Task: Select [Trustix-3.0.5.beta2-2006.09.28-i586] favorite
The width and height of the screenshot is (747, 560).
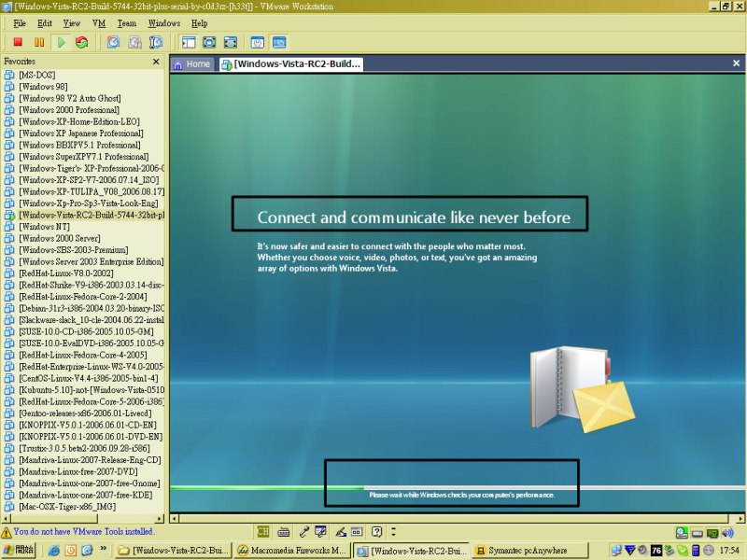Action: [x=84, y=448]
